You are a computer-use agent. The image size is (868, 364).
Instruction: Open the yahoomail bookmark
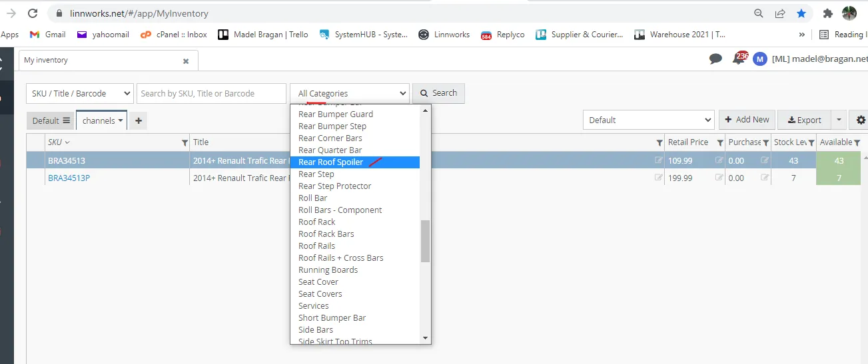coord(103,35)
